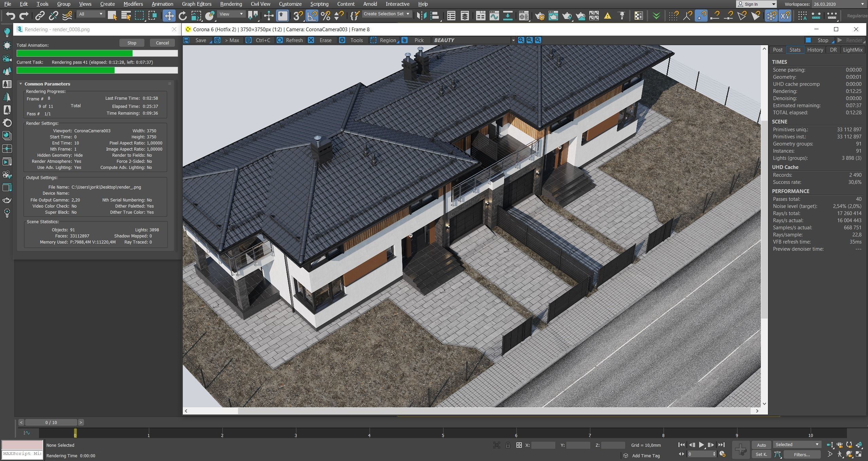Screen dimensions: 868x461
Task: Click Stop button in rendering dialog
Action: pyautogui.click(x=132, y=43)
